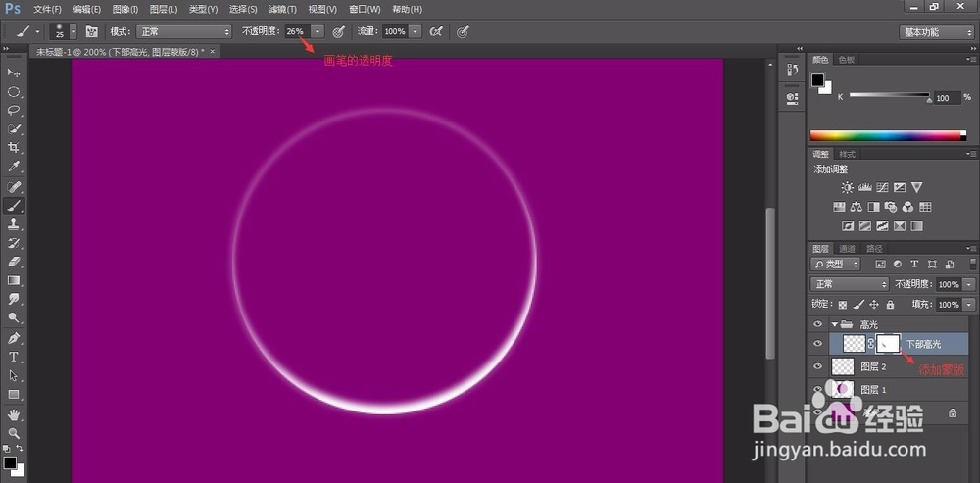
Task: Switch to the 样式 tab
Action: pos(847,154)
